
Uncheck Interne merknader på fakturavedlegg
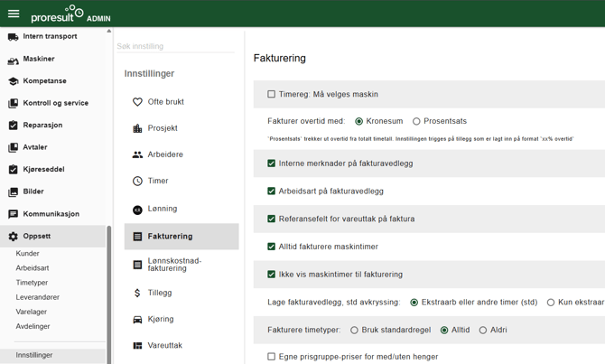click(x=271, y=163)
